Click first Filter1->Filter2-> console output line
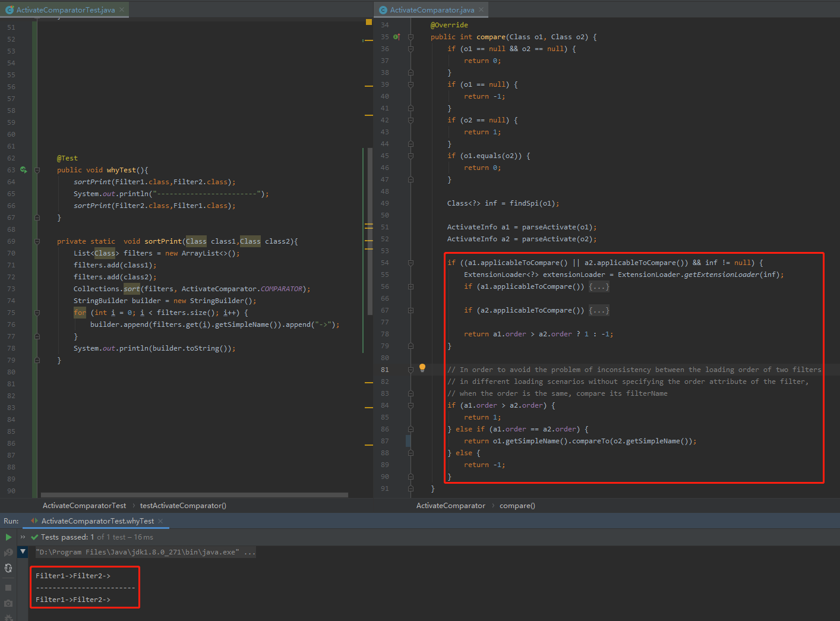Viewport: 840px width, 621px height. tap(73, 576)
